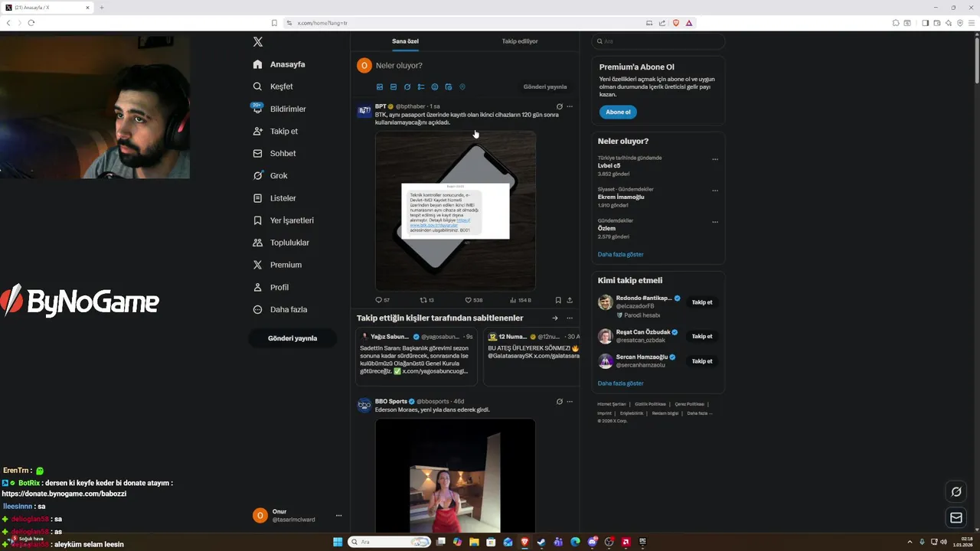Open Topluluklar communities
Viewport: 980px width, 551px height.
281,243
